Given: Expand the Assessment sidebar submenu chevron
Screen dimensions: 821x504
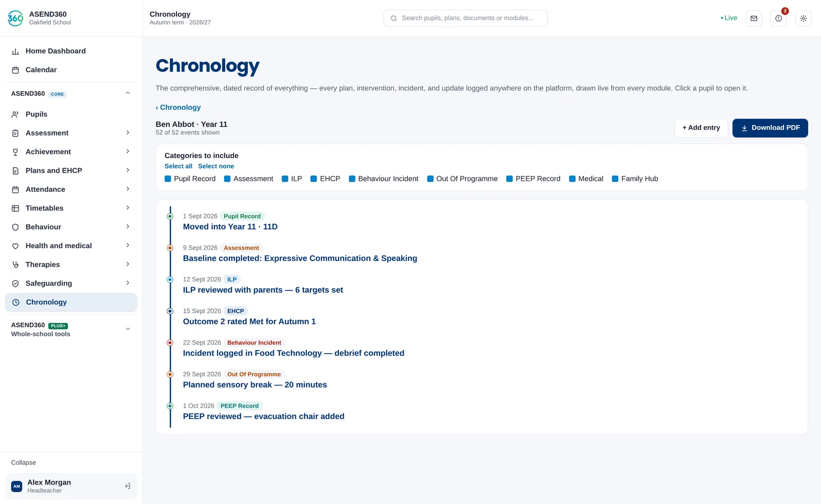Looking at the screenshot, I should tap(128, 133).
